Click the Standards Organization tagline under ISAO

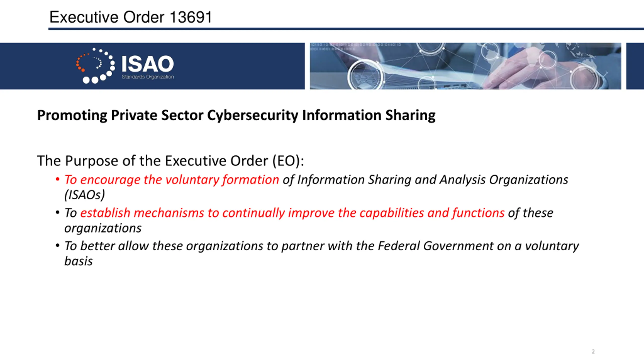[148, 77]
